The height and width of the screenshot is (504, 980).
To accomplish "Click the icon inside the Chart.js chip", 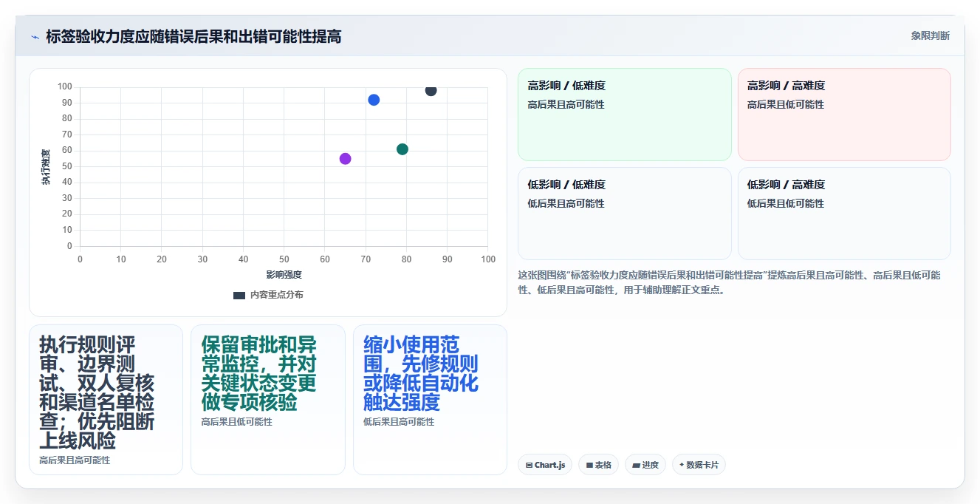I will coord(529,466).
